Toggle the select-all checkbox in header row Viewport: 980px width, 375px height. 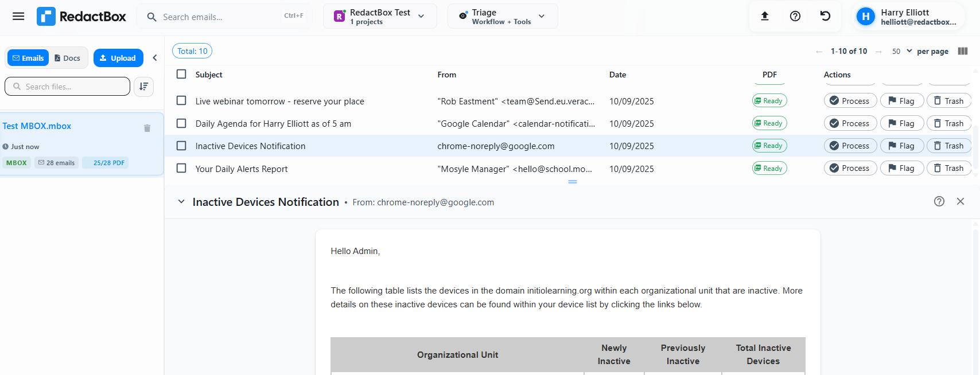pyautogui.click(x=181, y=74)
